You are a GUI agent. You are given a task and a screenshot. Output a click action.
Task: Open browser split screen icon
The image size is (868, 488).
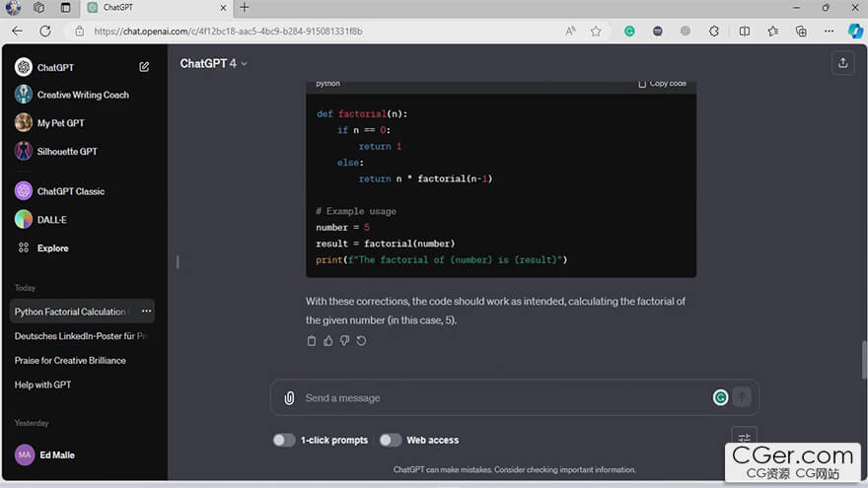point(745,32)
